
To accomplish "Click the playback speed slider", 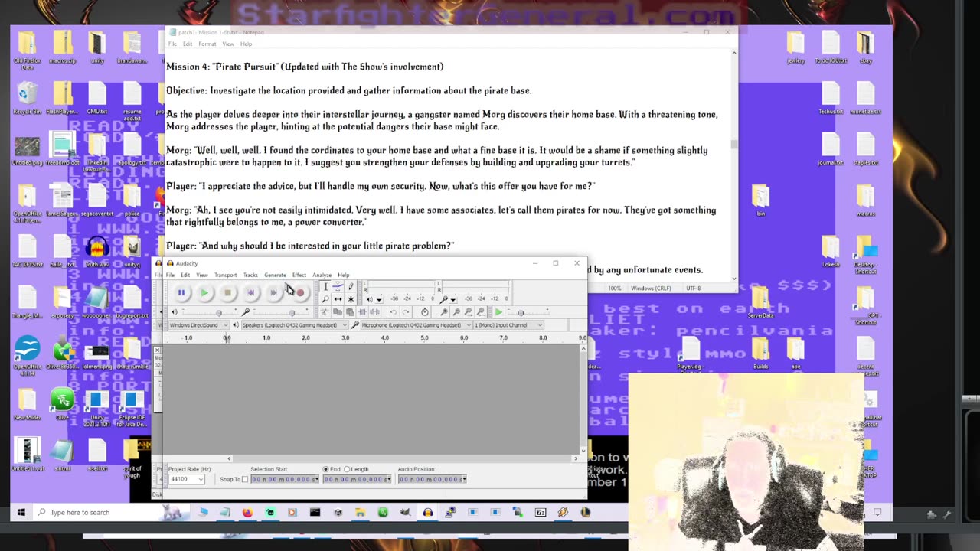I will click(x=528, y=311).
